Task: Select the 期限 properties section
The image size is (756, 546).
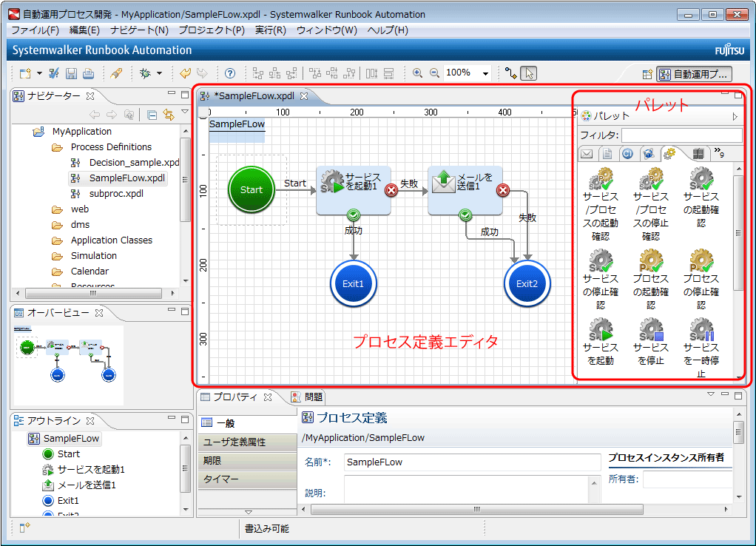Action: pos(247,461)
